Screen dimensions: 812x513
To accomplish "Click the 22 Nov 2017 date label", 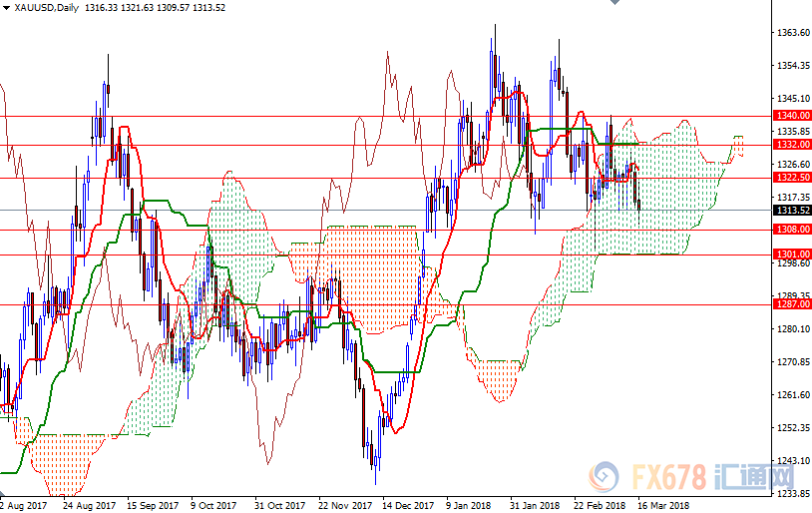I will pyautogui.click(x=345, y=506).
